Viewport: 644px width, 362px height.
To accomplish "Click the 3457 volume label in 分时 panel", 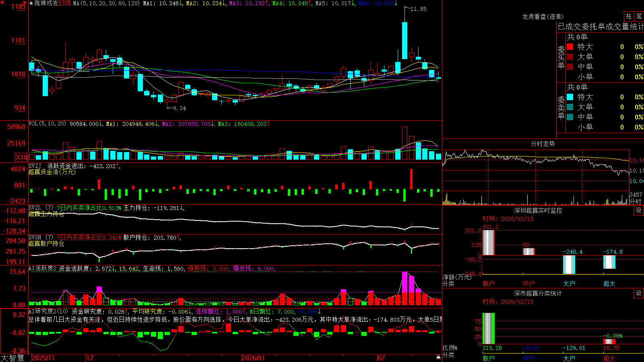I will 636,195.
